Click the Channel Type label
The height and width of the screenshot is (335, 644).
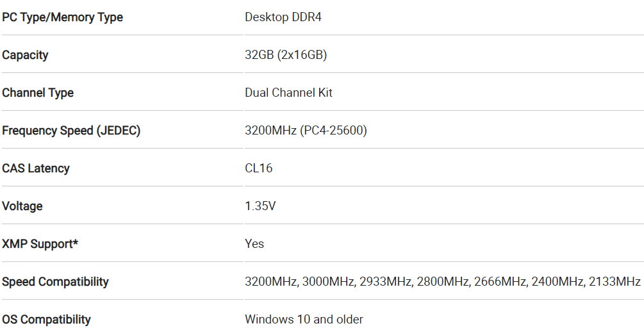pyautogui.click(x=38, y=93)
